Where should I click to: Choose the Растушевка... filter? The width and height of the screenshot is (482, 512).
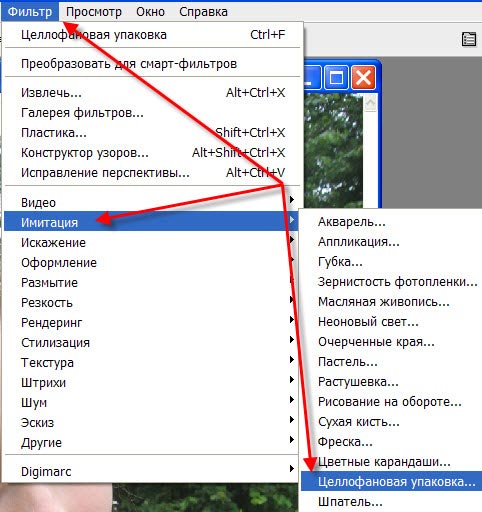click(x=391, y=381)
